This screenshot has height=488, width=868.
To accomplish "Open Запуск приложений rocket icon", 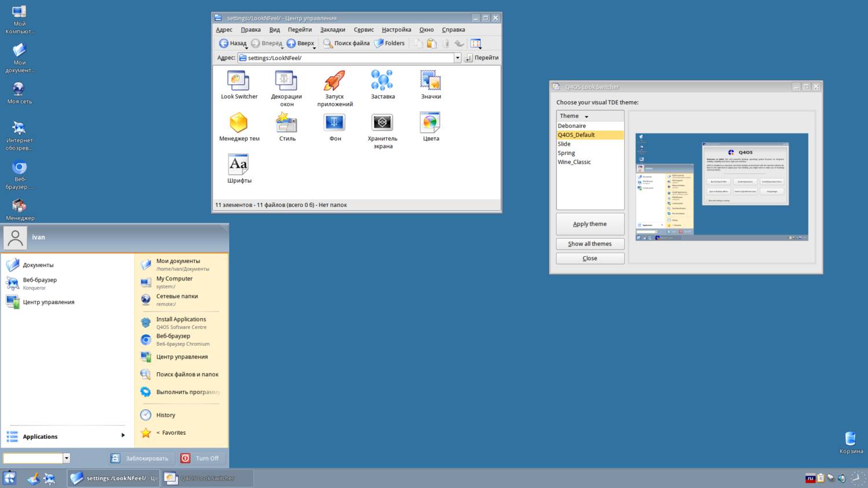I will [x=334, y=82].
